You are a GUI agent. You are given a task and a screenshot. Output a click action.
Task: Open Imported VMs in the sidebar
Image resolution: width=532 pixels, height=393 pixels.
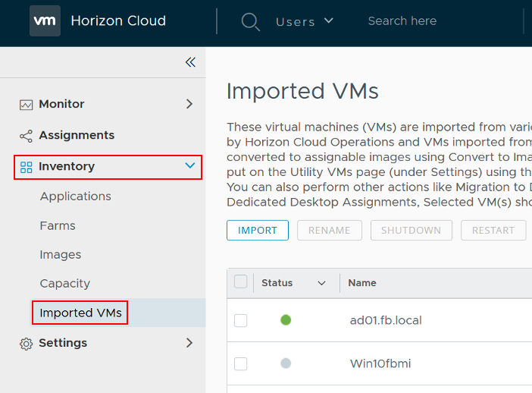80,313
